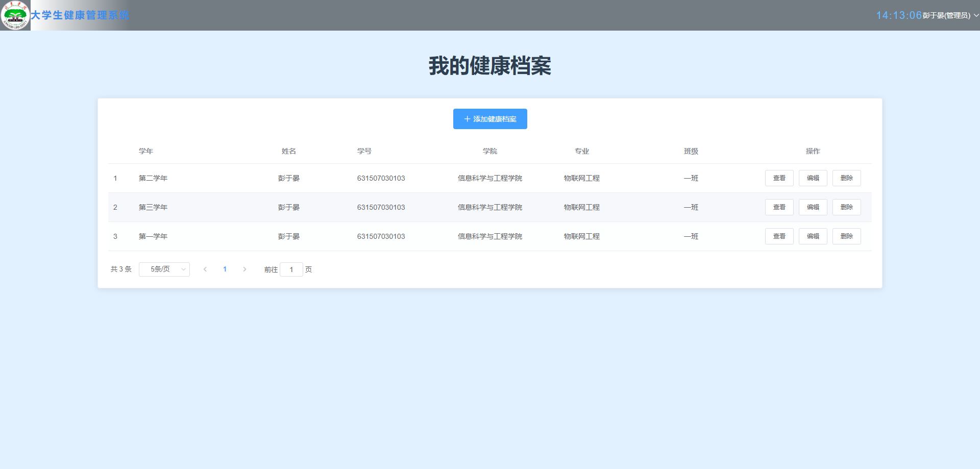Screen dimensions: 980x469
Task: Click the university logo in top-left corner
Action: point(15,15)
